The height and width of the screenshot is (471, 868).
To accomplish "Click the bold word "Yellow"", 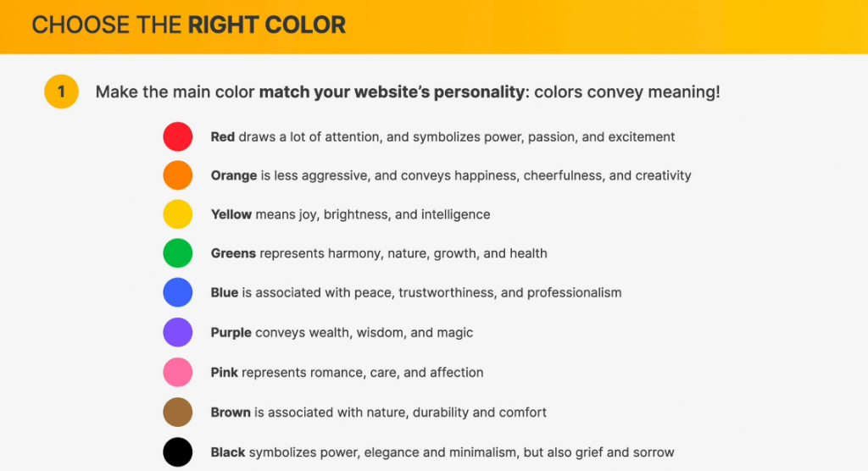I will pos(231,214).
